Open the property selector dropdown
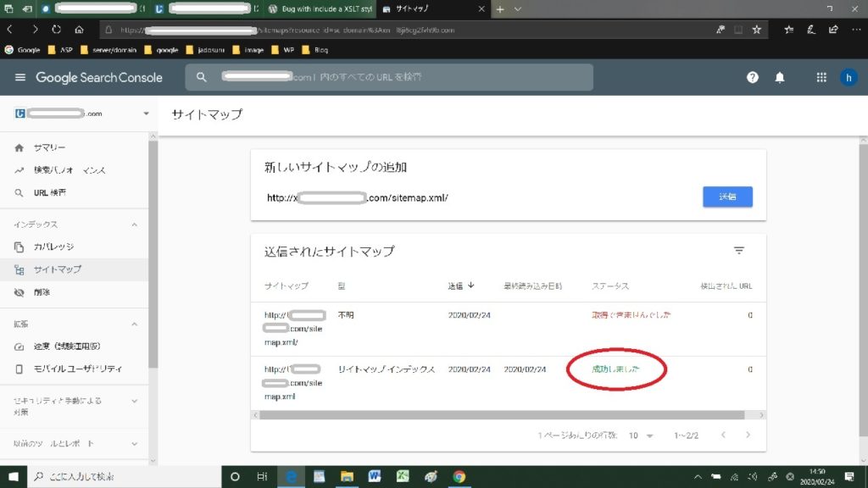 [146, 114]
